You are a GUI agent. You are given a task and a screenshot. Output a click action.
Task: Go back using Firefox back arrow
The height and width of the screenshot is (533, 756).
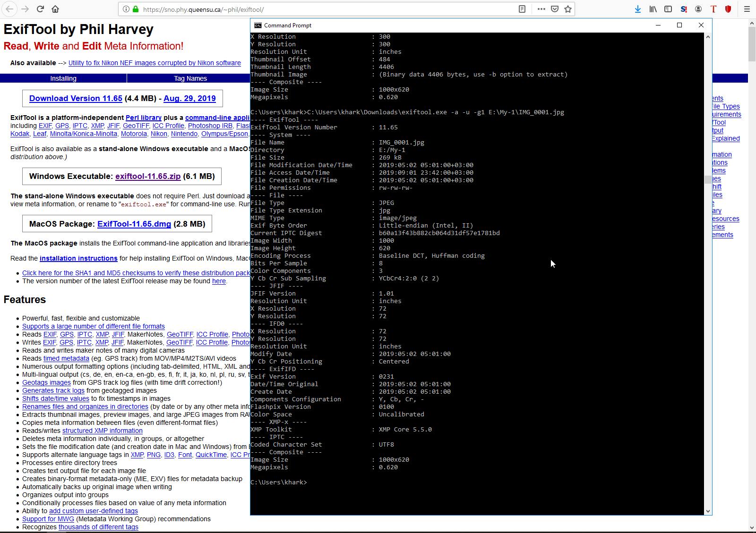click(x=9, y=9)
